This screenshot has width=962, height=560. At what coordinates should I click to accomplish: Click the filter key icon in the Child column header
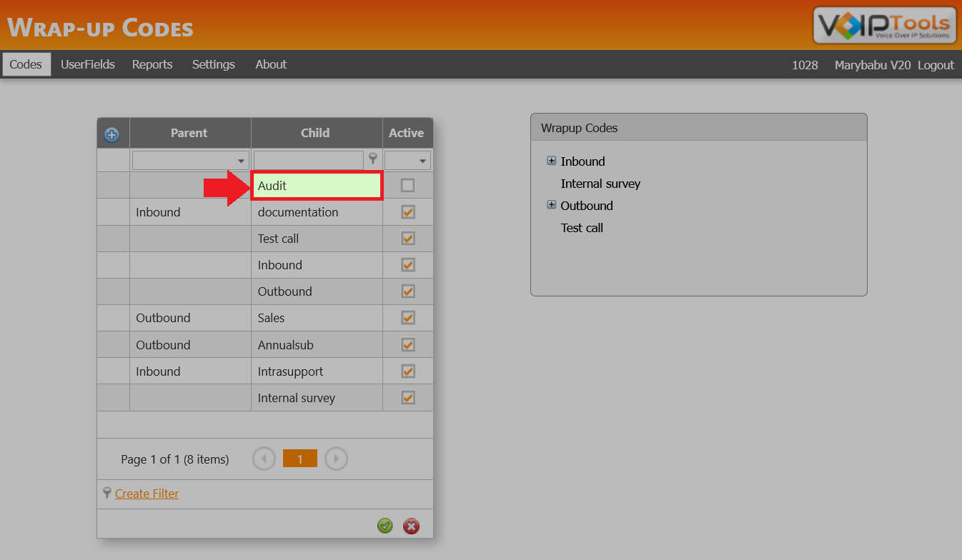372,159
